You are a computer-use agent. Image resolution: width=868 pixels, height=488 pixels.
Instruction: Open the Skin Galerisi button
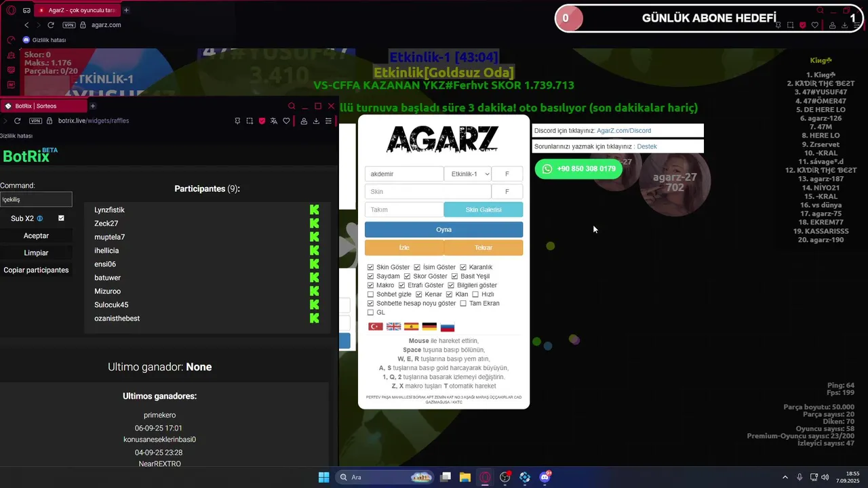point(484,209)
